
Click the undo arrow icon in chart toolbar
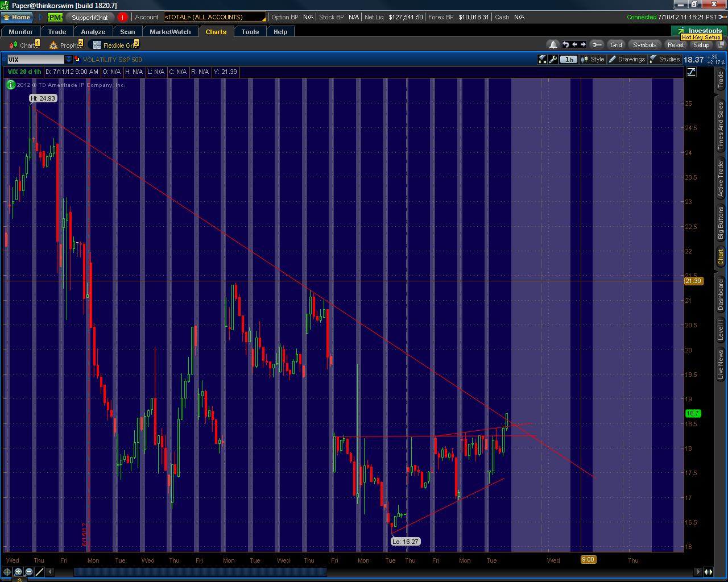[x=565, y=44]
